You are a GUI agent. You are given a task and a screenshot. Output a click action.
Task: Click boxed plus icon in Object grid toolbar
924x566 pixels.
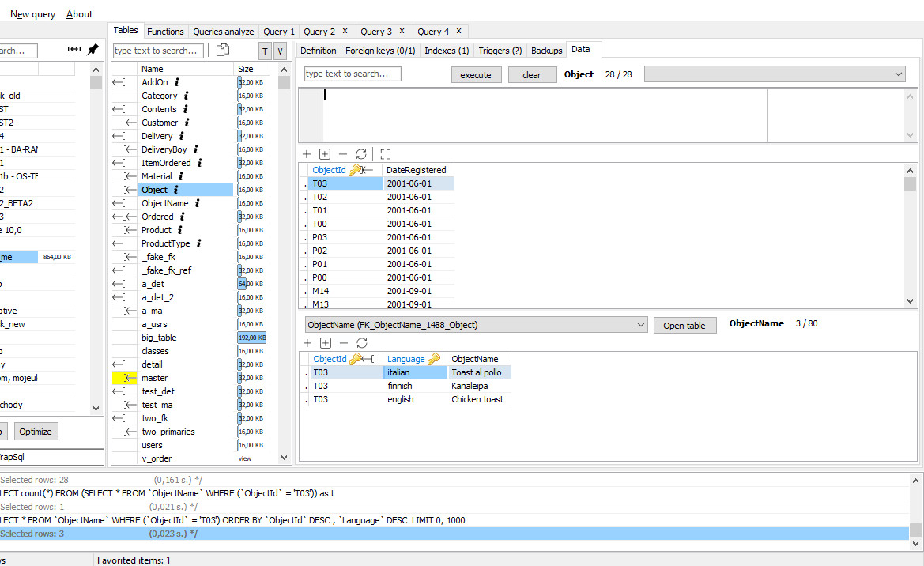(325, 154)
